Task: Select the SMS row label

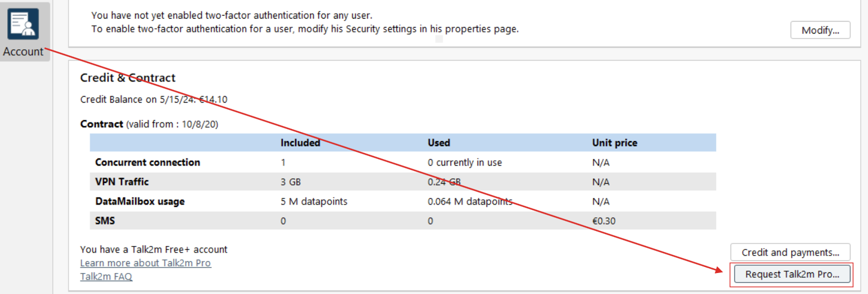Action: click(105, 221)
